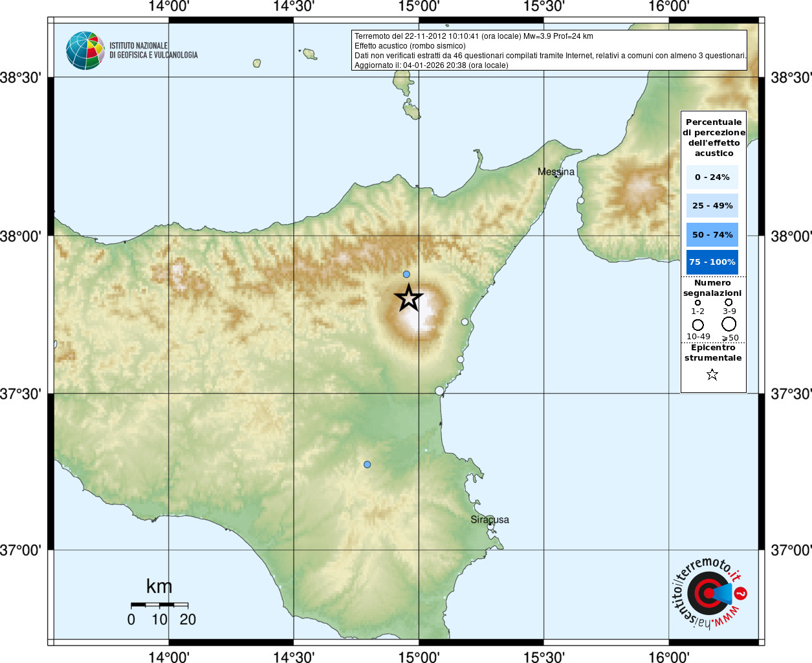This screenshot has height=663, width=812.
Task: Click the blue report circle north of the epicenter
Action: tap(406, 275)
